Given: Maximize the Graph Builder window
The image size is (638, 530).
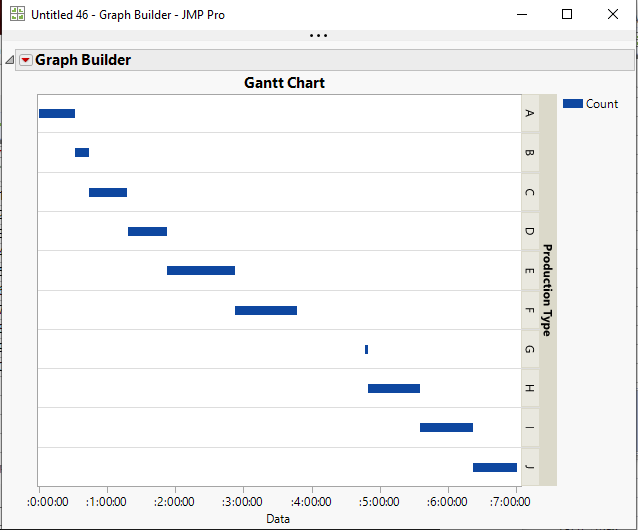Looking at the screenshot, I should coord(567,15).
